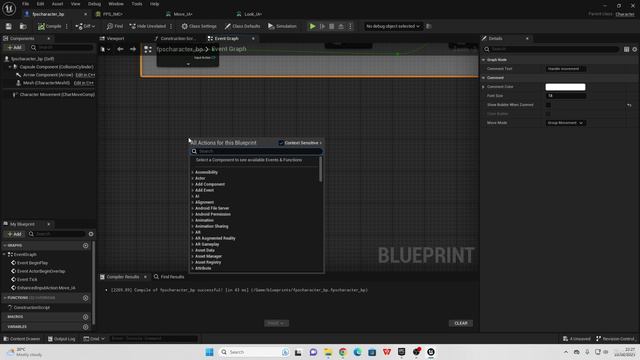Toggle Hide Unrelated in toolbar

click(148, 26)
